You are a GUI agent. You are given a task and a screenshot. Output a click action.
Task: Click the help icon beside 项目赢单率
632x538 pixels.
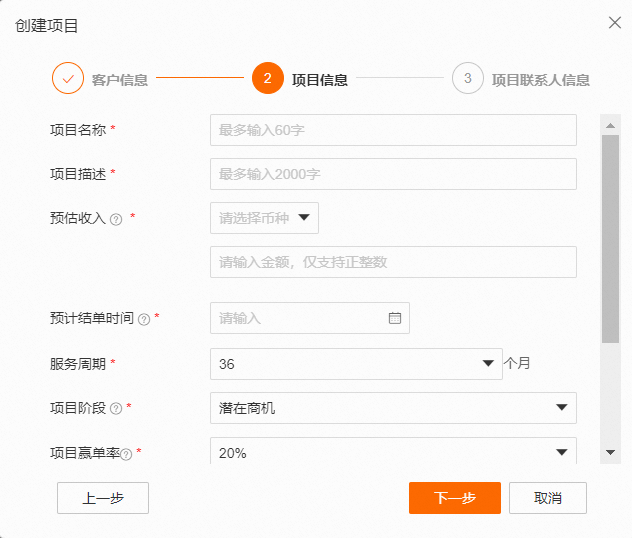coord(126,454)
